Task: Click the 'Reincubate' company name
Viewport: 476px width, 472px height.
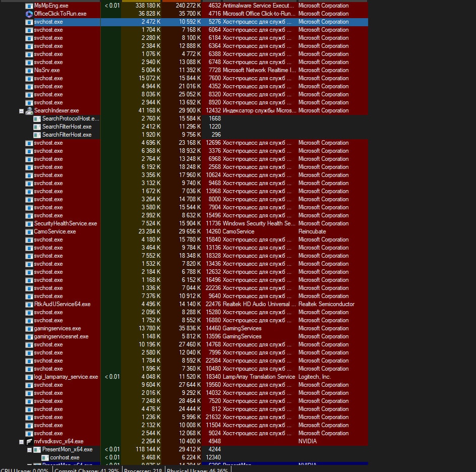Action: [312, 231]
